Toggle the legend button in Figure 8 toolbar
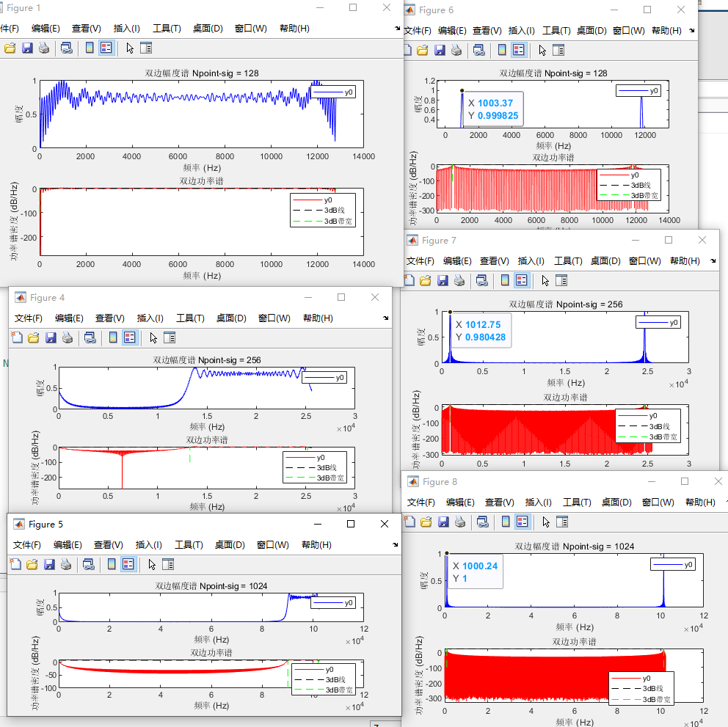The width and height of the screenshot is (728, 727). pos(523,522)
